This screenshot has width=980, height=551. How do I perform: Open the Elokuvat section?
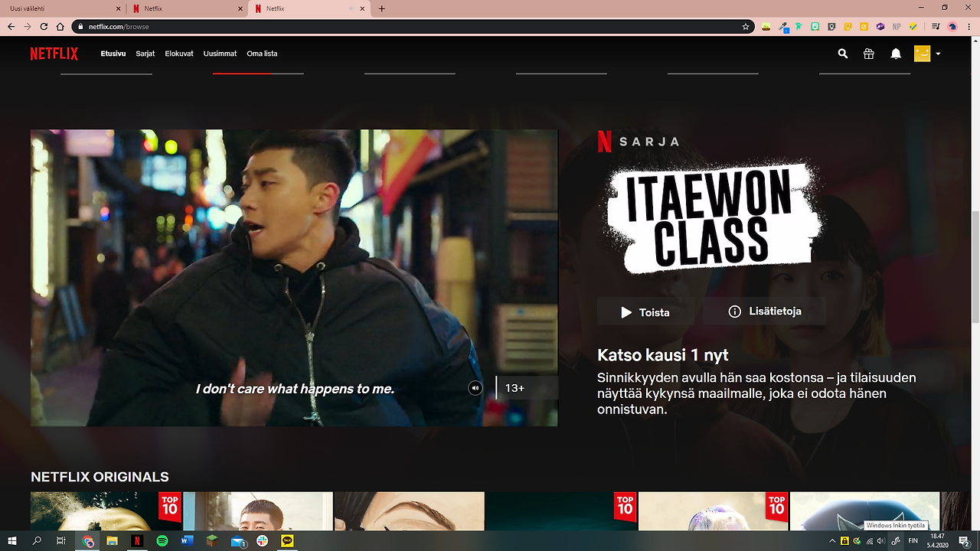(x=179, y=54)
